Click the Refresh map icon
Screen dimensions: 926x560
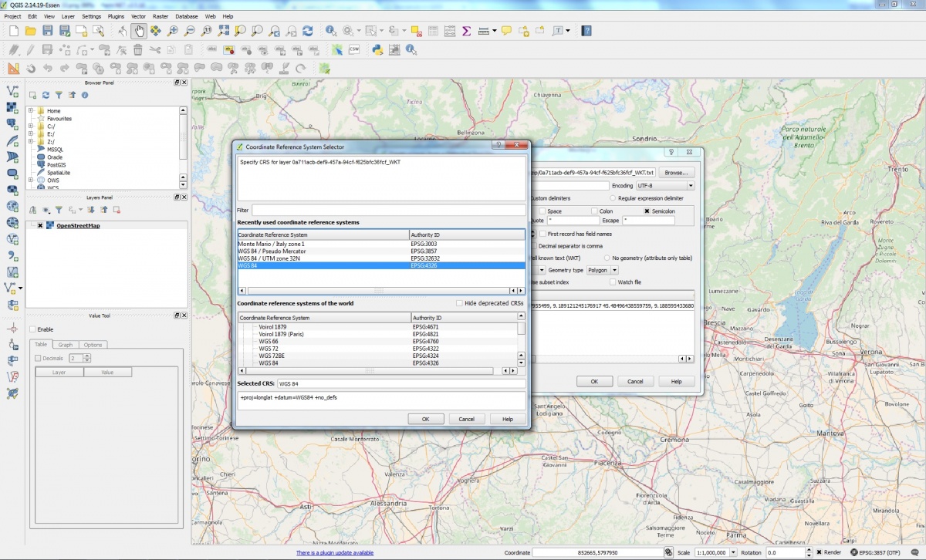point(308,31)
